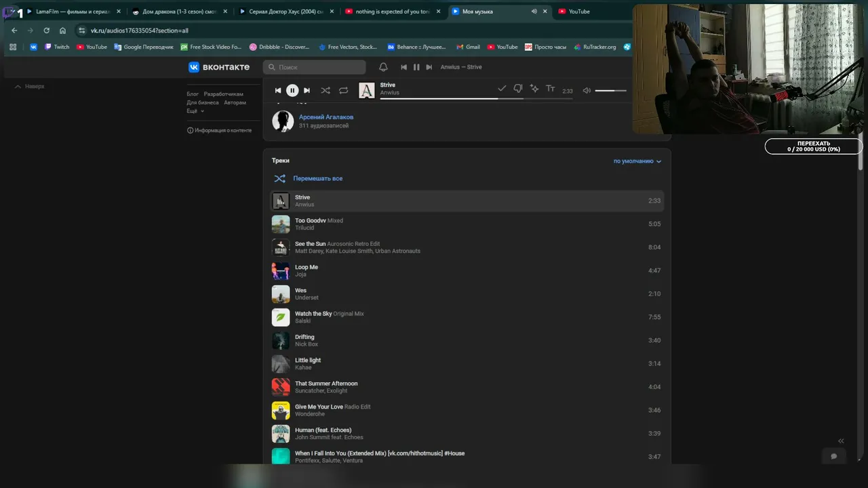
Task: Expand the Ещё footer dropdown
Action: pos(195,111)
